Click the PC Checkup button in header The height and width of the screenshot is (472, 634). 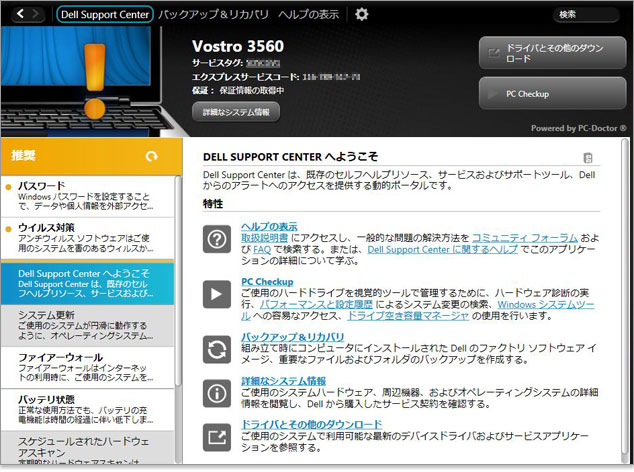point(552,93)
